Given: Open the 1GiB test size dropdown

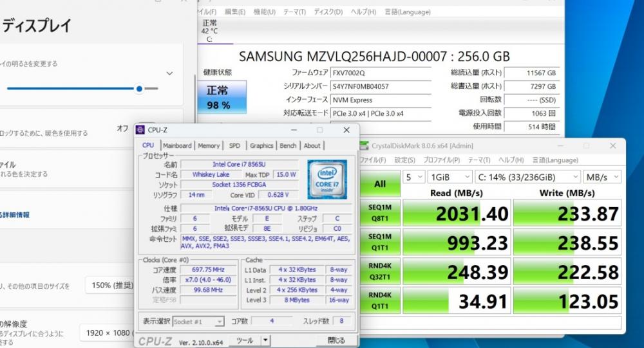Looking at the screenshot, I should pos(450,177).
